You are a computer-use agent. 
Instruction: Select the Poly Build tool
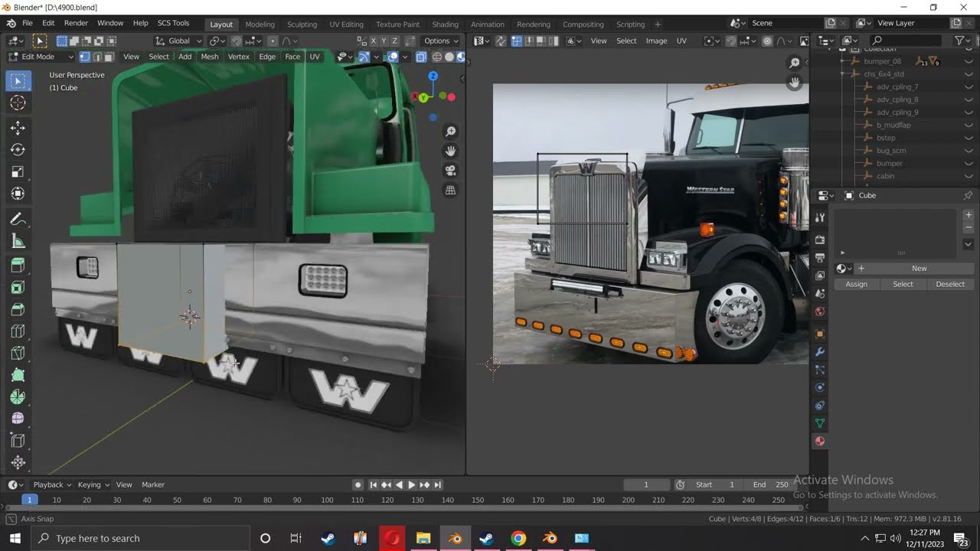coord(18,376)
